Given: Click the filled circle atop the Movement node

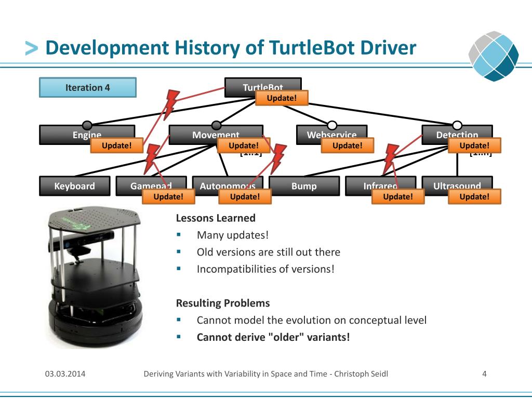Looking at the screenshot, I should click(x=216, y=125).
